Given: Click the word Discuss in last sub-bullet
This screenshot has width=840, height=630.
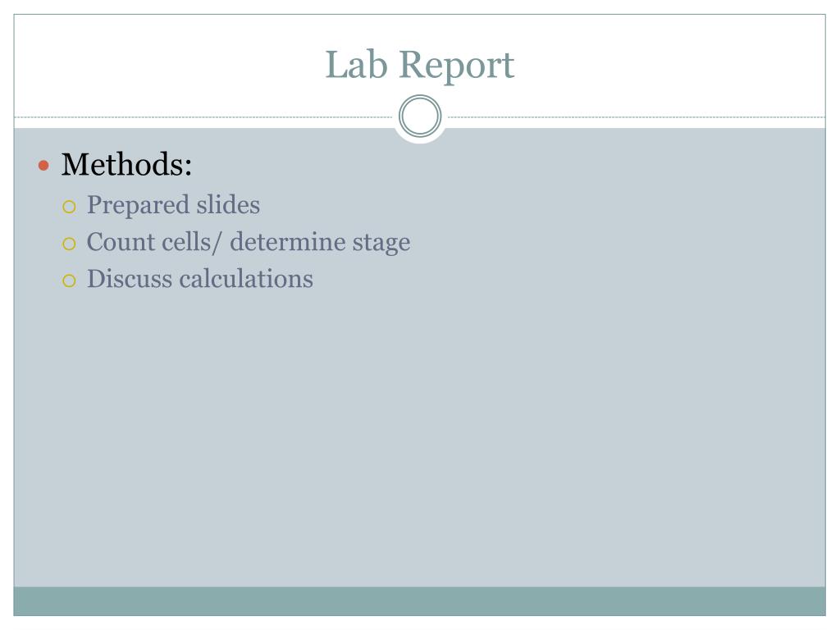Looking at the screenshot, I should point(130,279).
